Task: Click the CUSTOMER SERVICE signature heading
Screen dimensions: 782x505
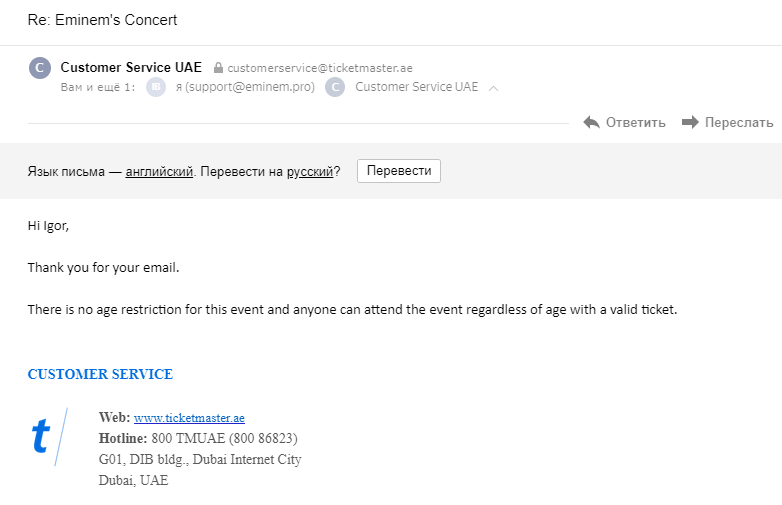Action: (x=100, y=374)
